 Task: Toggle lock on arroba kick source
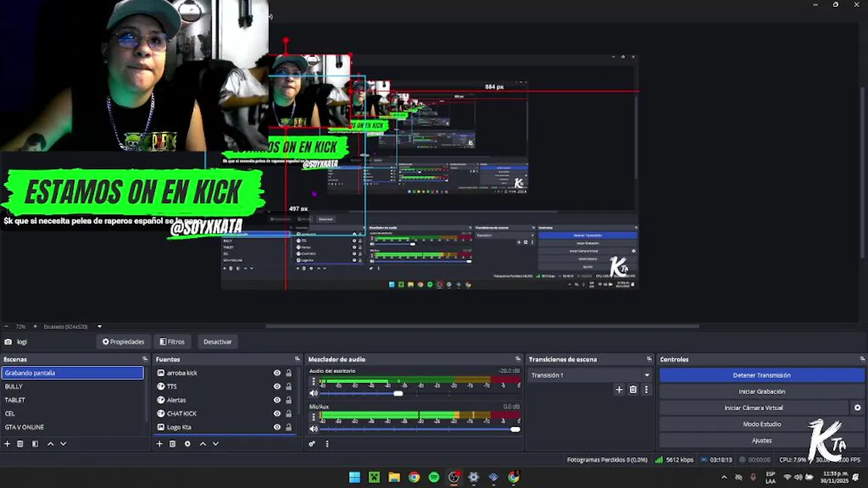[x=288, y=373]
